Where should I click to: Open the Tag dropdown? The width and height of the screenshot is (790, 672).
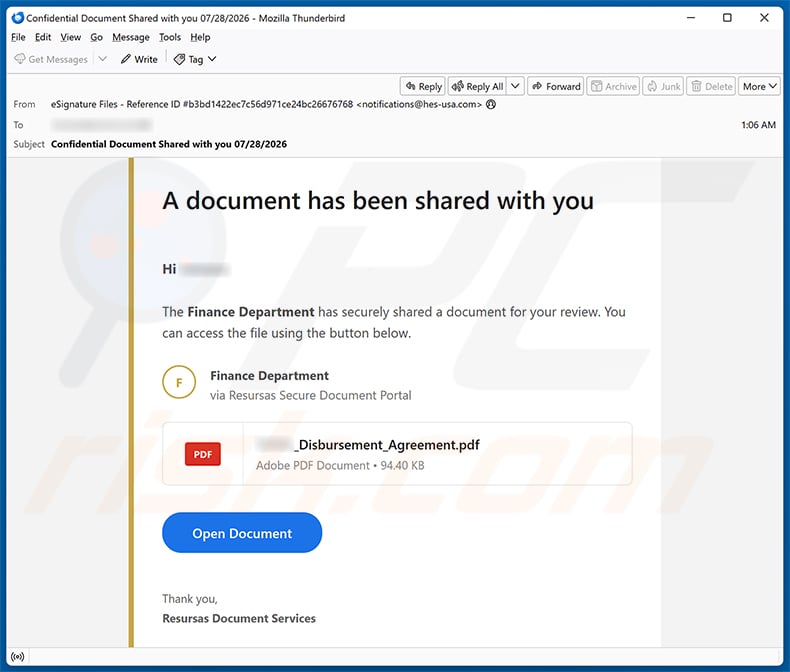[195, 59]
